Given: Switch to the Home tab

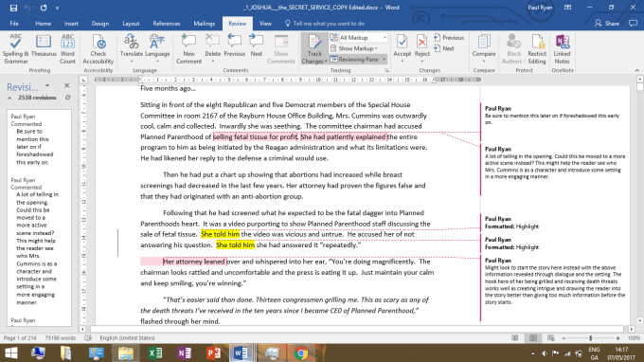Looking at the screenshot, I should click(x=44, y=24).
